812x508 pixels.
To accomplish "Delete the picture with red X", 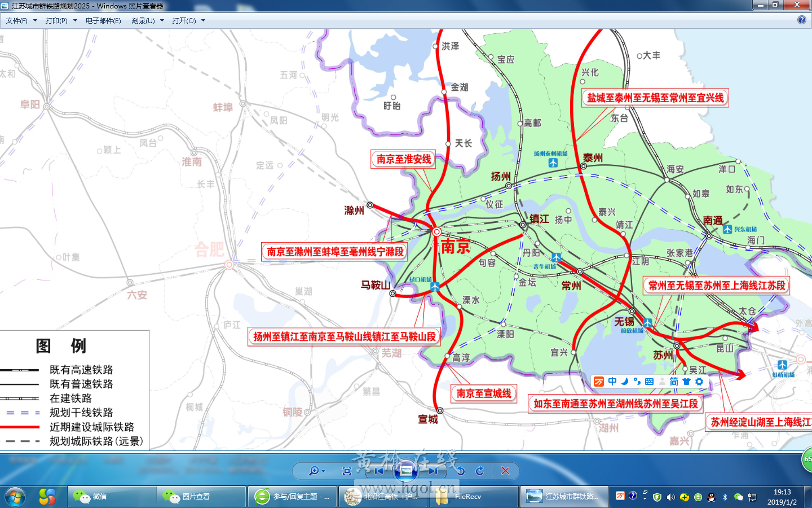I will click(x=505, y=471).
